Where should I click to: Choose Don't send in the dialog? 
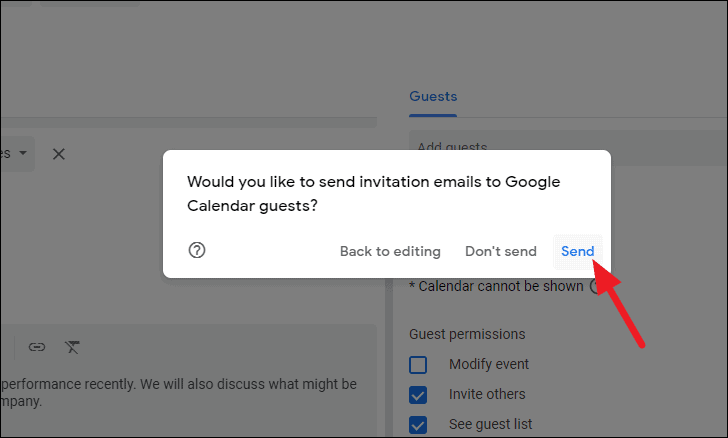click(x=501, y=251)
